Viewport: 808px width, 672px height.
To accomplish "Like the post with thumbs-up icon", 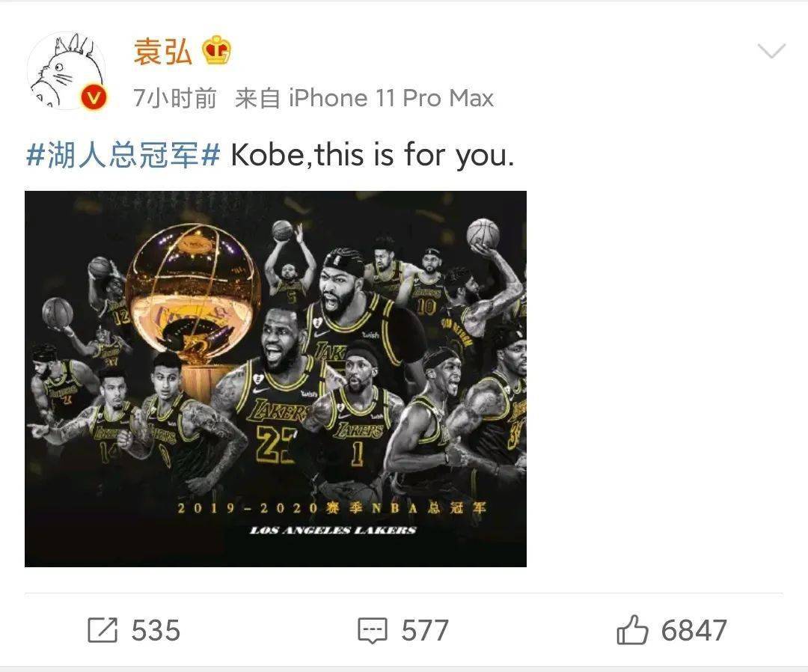I will [631, 630].
